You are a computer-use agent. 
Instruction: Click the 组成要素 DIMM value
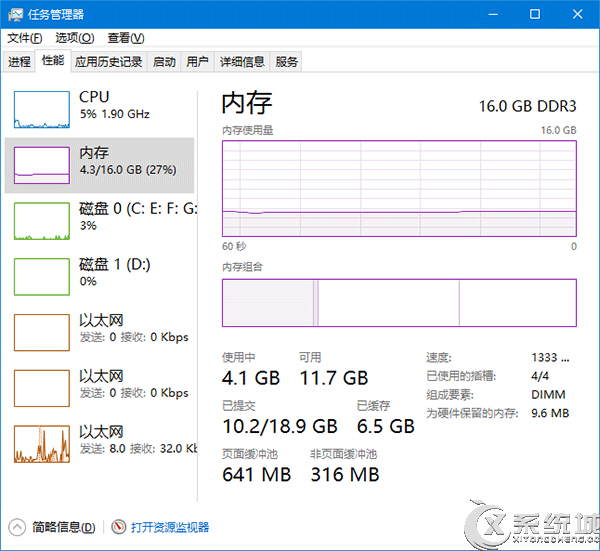pyautogui.click(x=548, y=395)
